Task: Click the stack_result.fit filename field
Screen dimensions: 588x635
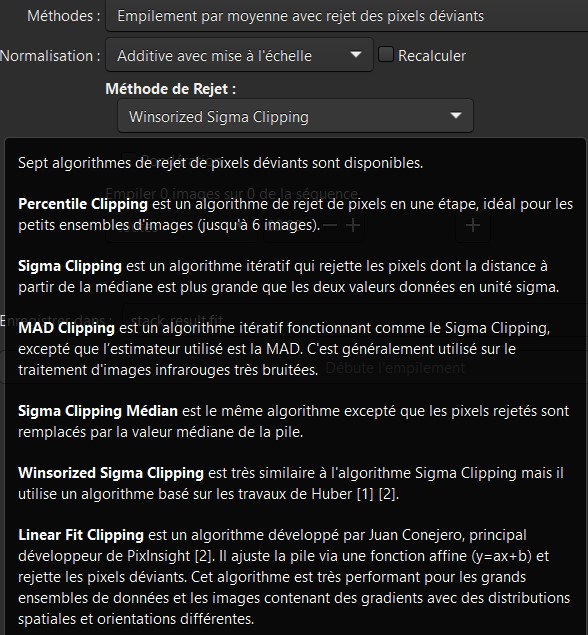Action: 356,320
